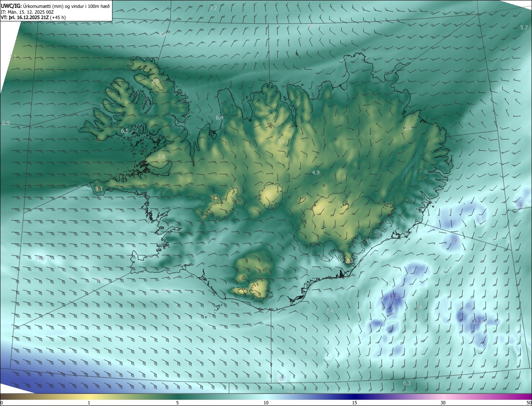
Task: Click the color scale tick label 0
Action: (x=2, y=403)
